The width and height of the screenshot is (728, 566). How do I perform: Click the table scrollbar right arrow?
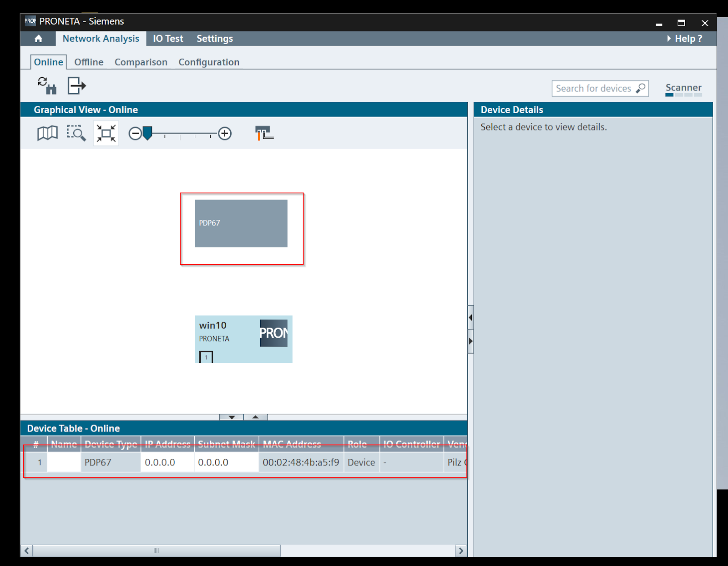461,551
